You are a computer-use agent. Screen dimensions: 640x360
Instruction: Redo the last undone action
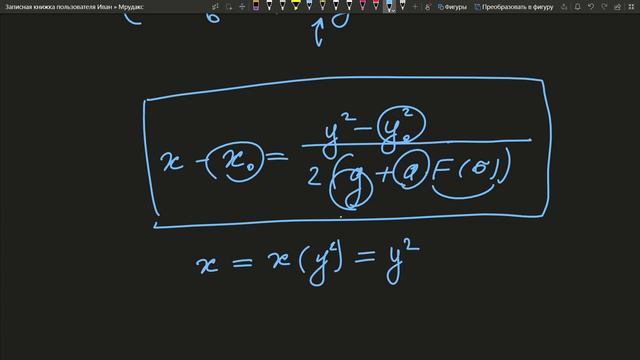[604, 7]
